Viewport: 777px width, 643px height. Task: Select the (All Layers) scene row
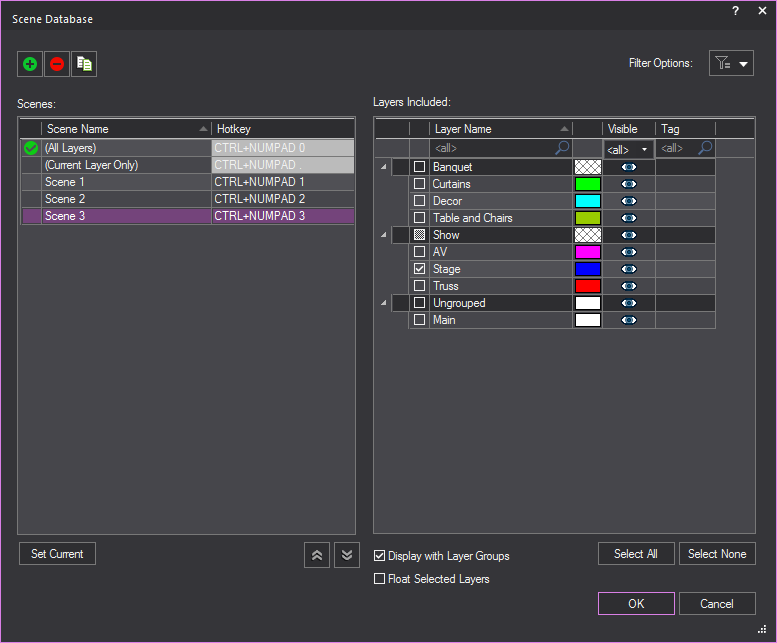[x=188, y=148]
